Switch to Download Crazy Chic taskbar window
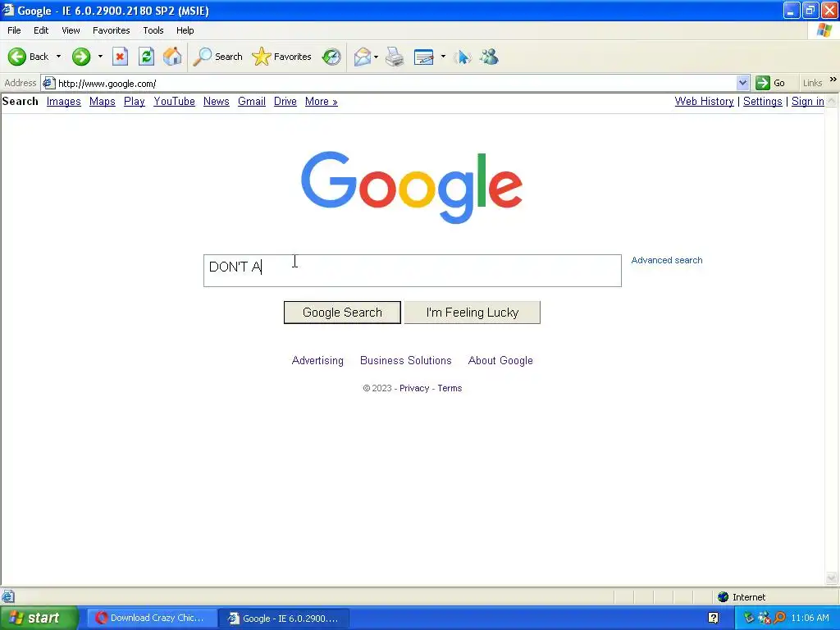Image resolution: width=840 pixels, height=630 pixels. point(152,618)
